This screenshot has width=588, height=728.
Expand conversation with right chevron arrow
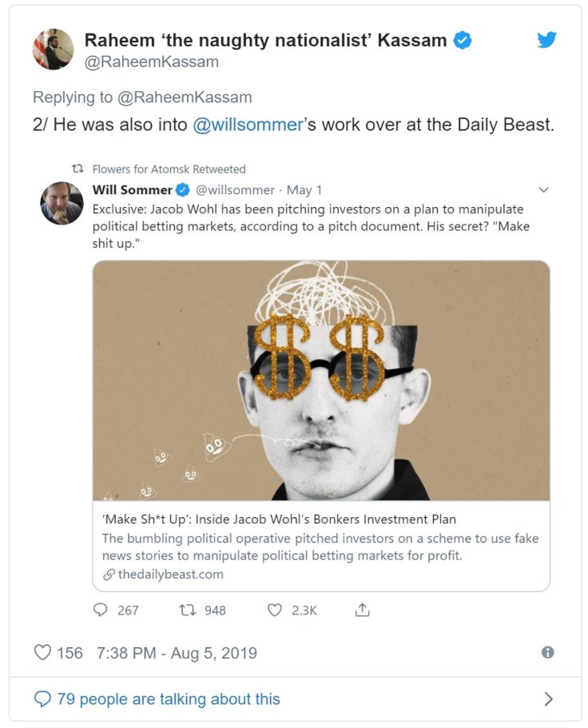point(548,699)
